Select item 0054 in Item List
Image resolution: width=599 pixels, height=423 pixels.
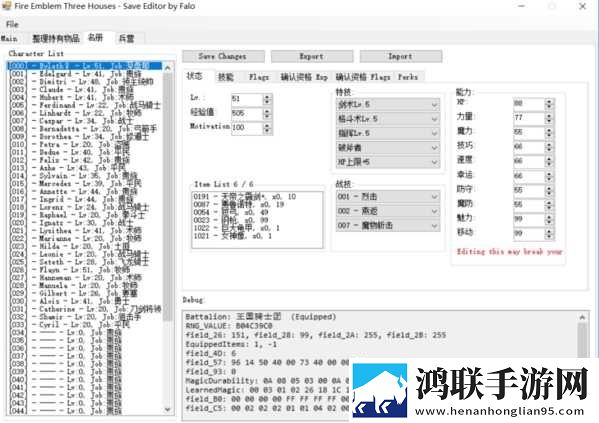232,212
